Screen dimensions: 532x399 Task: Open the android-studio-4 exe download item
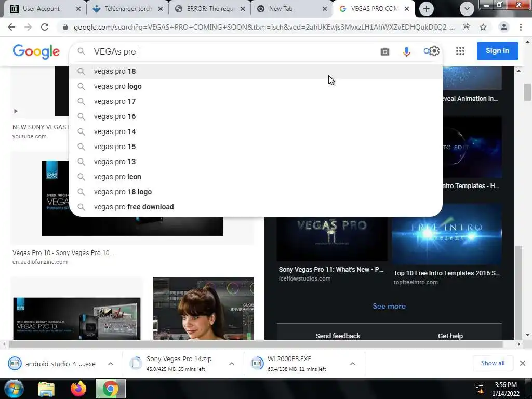[54, 364]
